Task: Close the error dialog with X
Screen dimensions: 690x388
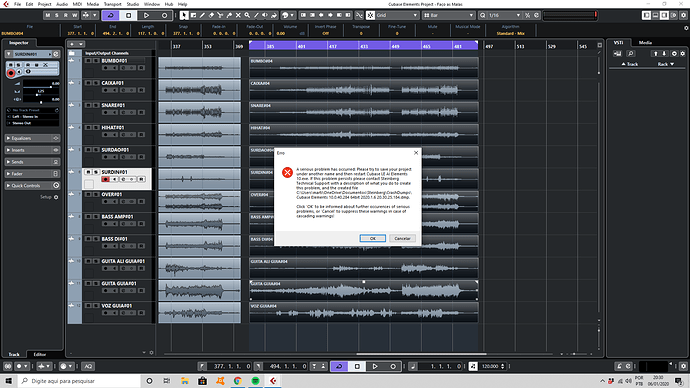Action: pos(416,153)
